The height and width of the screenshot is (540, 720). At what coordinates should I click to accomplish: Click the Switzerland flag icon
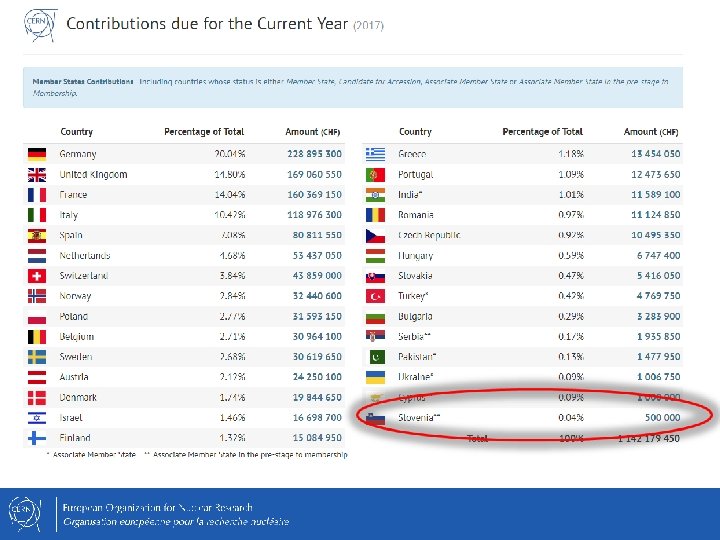[x=37, y=276]
